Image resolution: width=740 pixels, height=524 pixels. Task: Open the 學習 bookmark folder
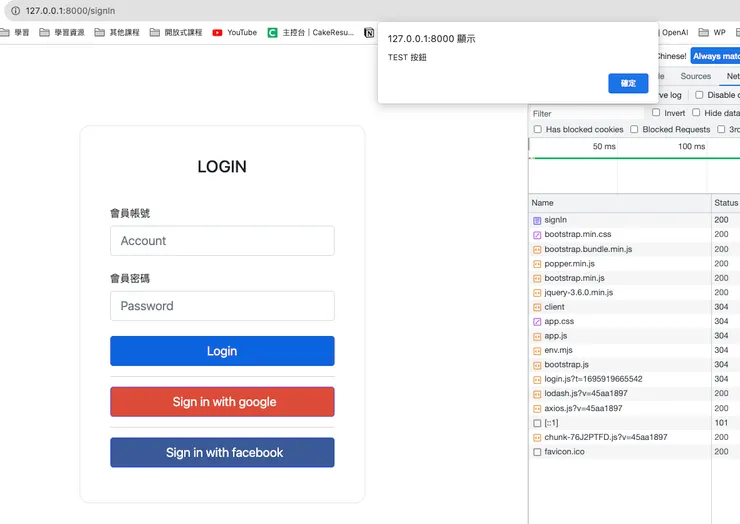(15, 33)
